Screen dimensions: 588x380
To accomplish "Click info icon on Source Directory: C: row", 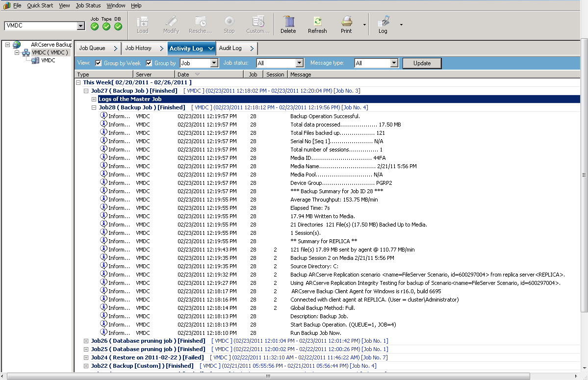I will (104, 266).
